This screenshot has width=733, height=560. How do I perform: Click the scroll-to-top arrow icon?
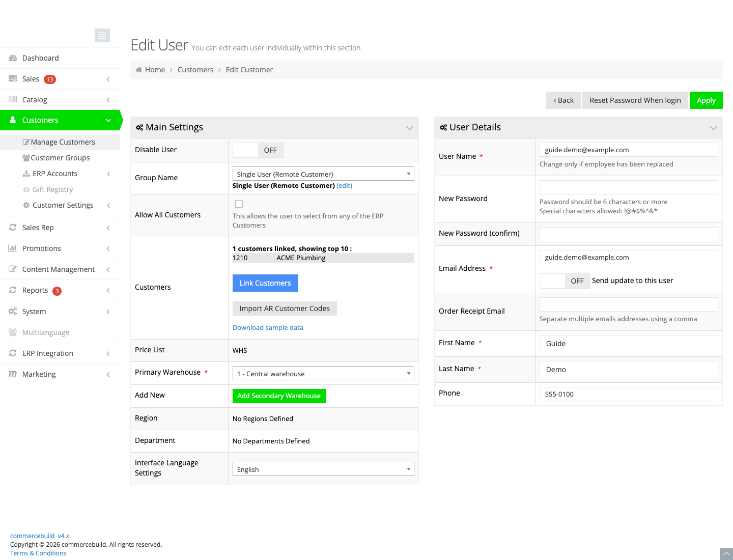coord(726,554)
